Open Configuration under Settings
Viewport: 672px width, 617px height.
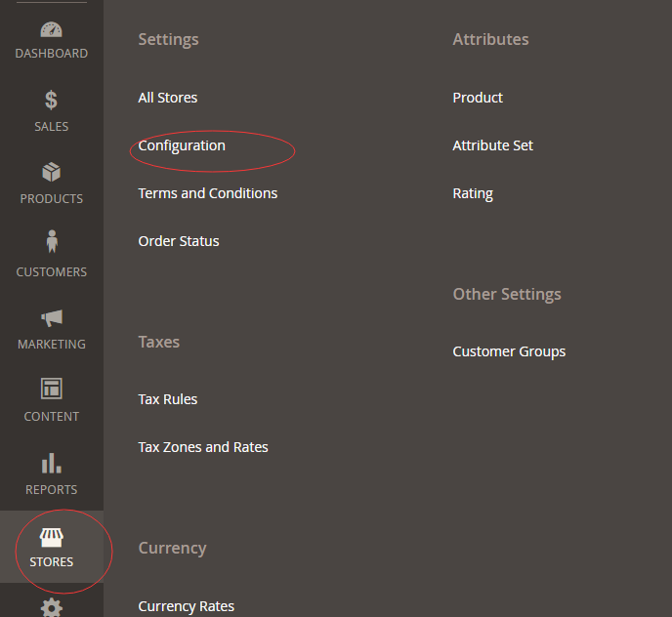182,146
